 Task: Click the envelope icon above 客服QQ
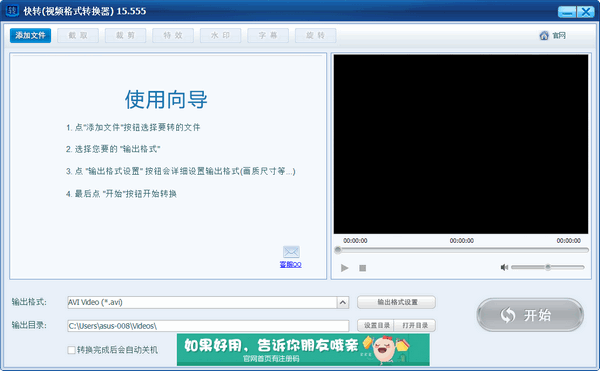pyautogui.click(x=291, y=252)
